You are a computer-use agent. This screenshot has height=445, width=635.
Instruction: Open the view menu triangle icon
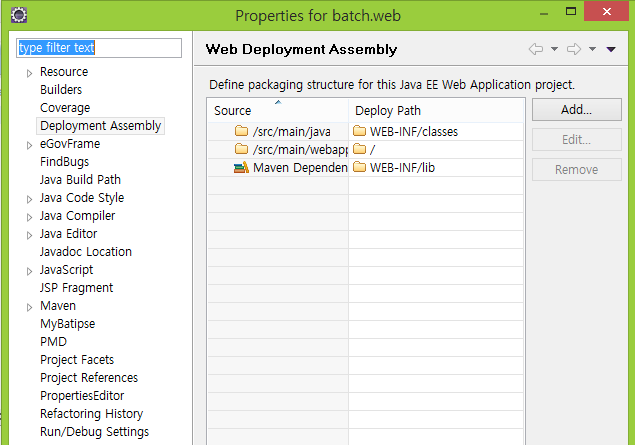tap(611, 49)
